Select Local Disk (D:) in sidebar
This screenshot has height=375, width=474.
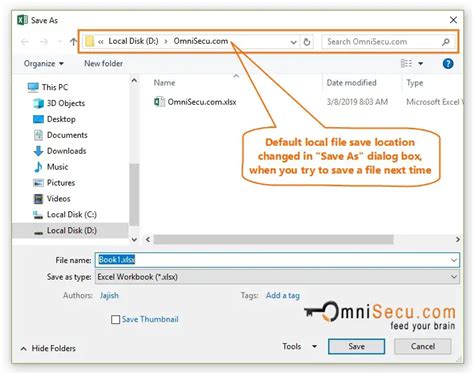click(x=72, y=230)
